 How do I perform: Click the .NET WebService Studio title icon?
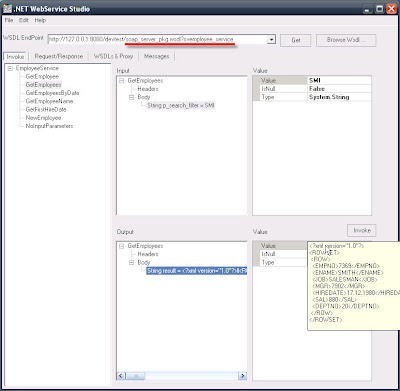tap(8, 8)
